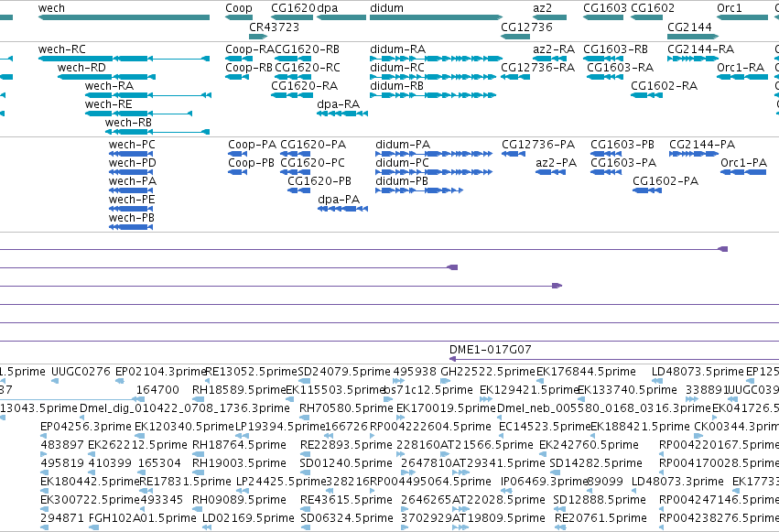Image resolution: width=779 pixels, height=532 pixels.
Task: Click EST UUGC0276
Action: (55, 381)
